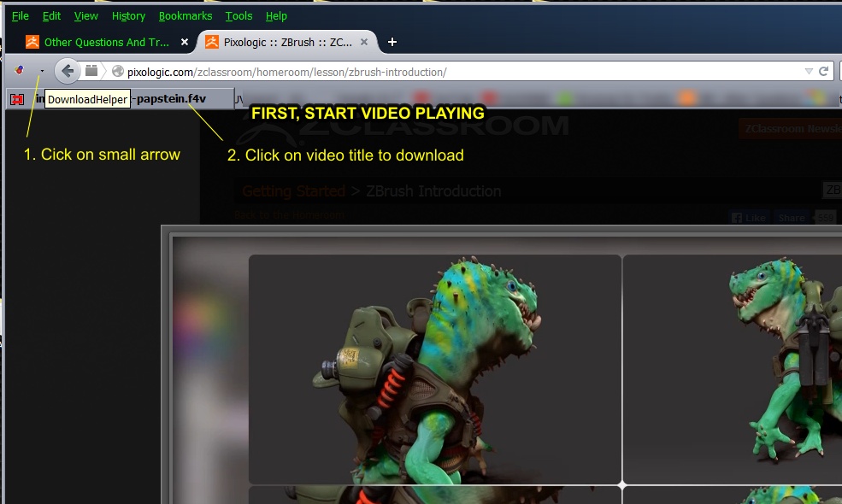Open the History menu
Viewport: 842px width, 504px height.
click(x=128, y=16)
